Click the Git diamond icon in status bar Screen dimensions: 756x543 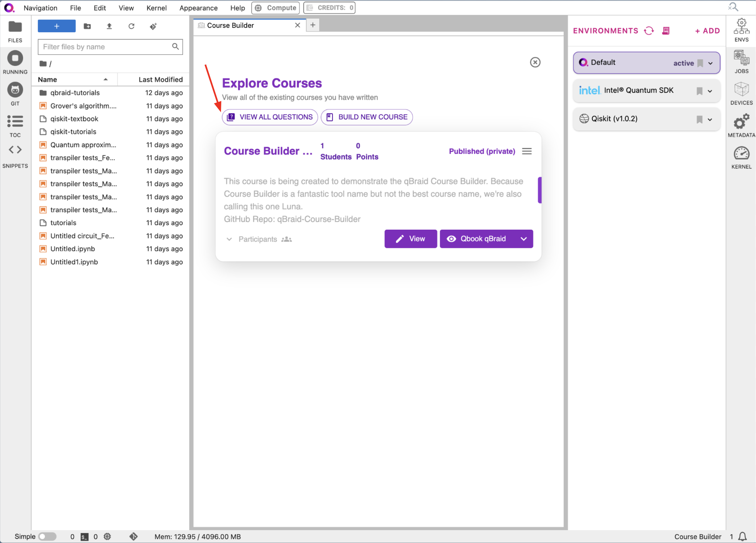134,537
